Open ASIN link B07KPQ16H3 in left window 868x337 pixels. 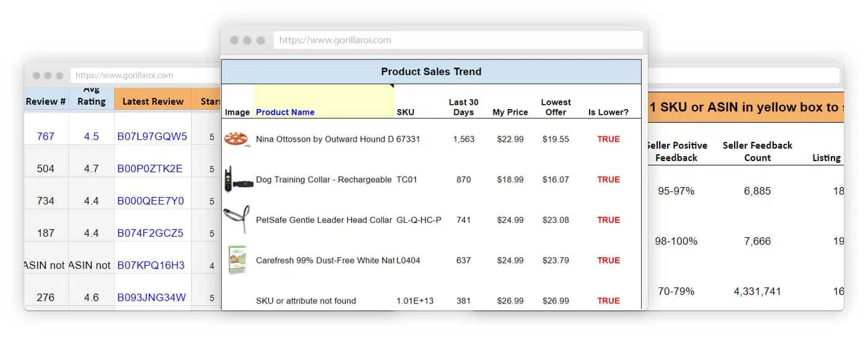(x=151, y=265)
